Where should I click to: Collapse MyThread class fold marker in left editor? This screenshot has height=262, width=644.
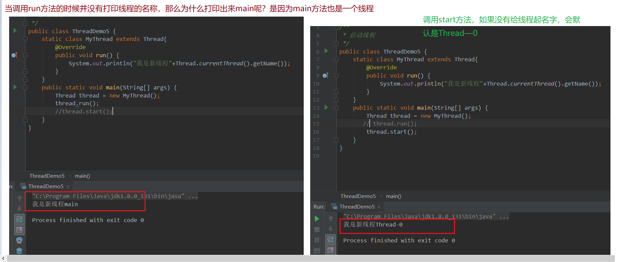click(25, 39)
